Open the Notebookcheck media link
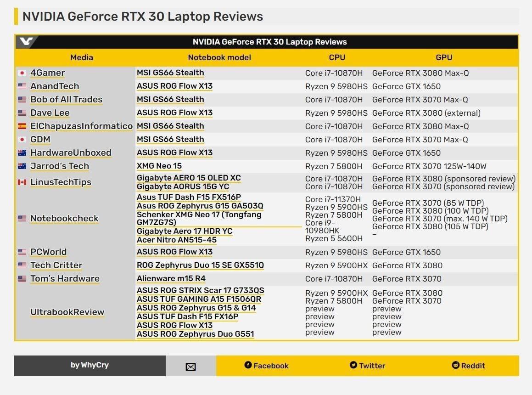This screenshot has height=395, width=532. pos(64,218)
